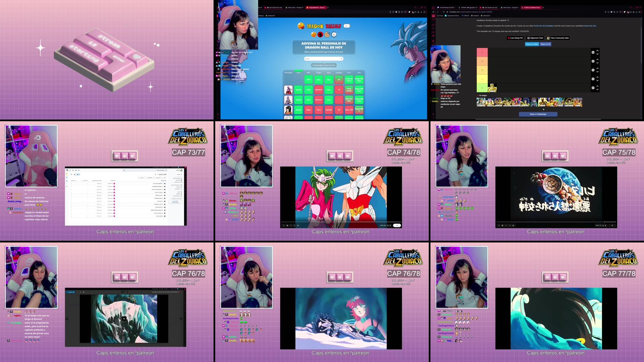
Task: Open the Saint_Seiya Google Docs tab
Action: [510, 7]
